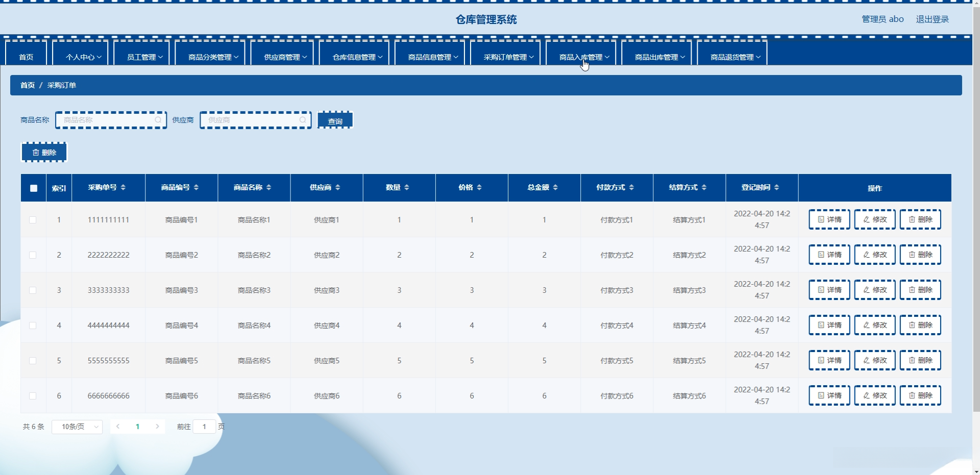Viewport: 980px width, 475px height.
Task: Click search icon in 商品名称 field
Action: point(158,120)
